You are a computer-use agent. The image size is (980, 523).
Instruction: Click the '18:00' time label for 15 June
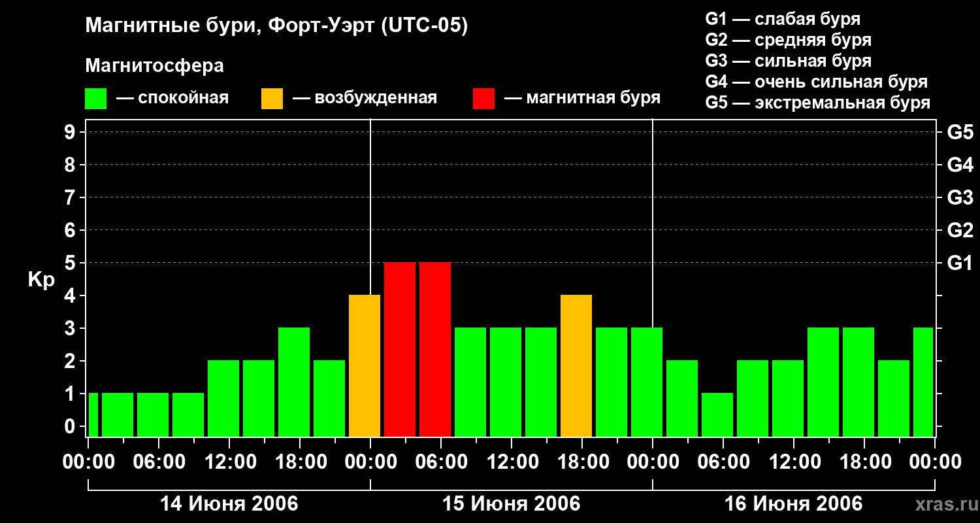pos(582,462)
